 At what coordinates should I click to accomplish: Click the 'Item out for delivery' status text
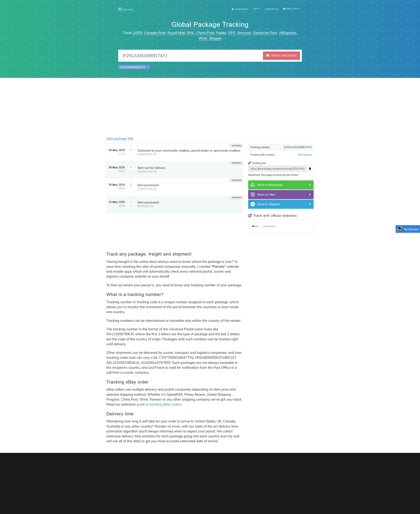pyautogui.click(x=151, y=168)
